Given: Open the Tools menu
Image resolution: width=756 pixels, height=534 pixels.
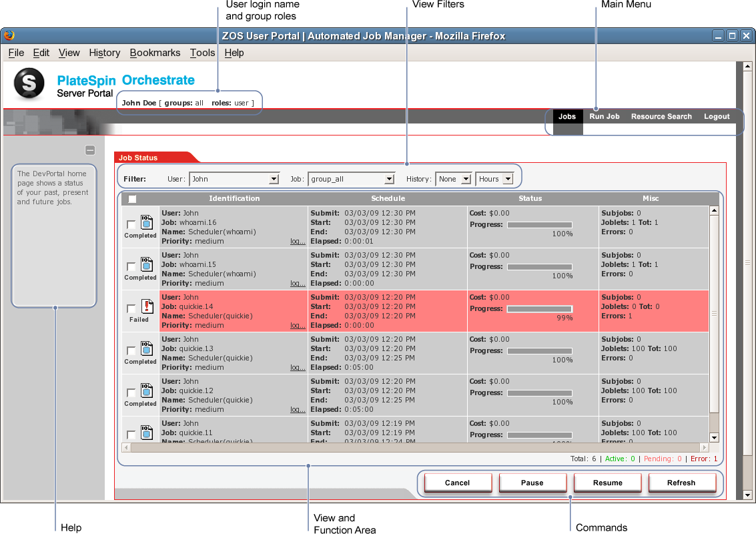Looking at the screenshot, I should point(202,53).
